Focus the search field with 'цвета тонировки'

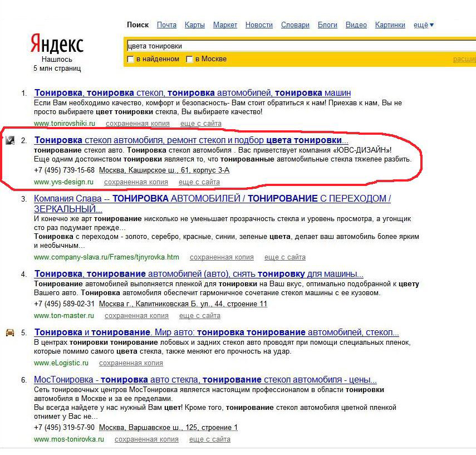301,46
